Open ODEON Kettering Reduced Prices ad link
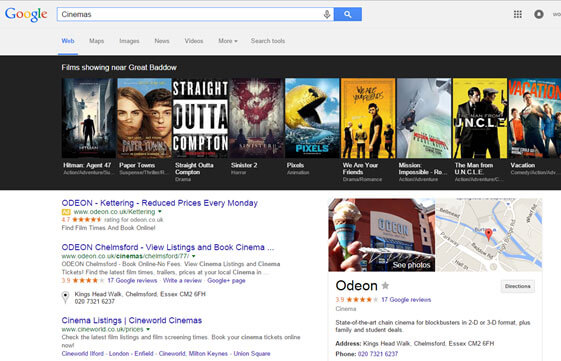 point(160,203)
